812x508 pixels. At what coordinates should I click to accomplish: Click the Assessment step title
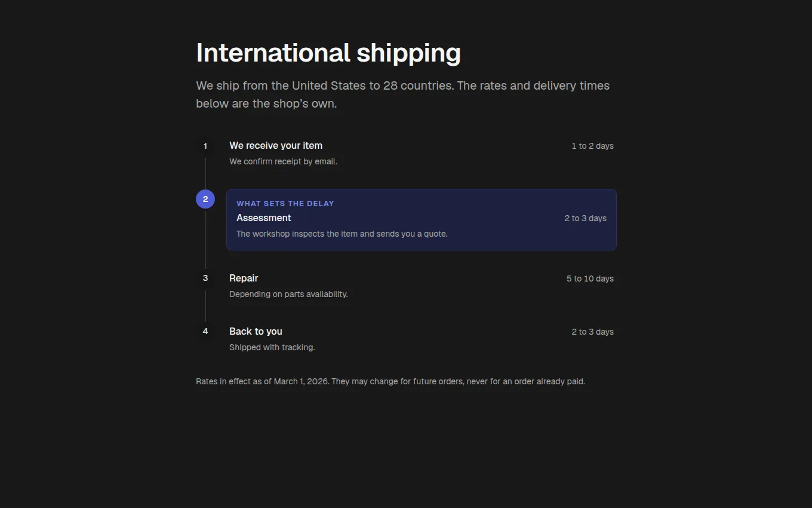pyautogui.click(x=264, y=218)
